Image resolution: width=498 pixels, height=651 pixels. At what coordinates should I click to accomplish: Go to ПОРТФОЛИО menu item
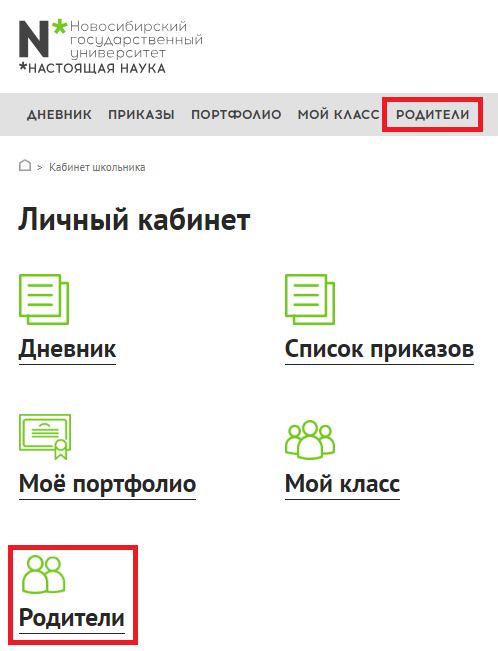coord(236,115)
